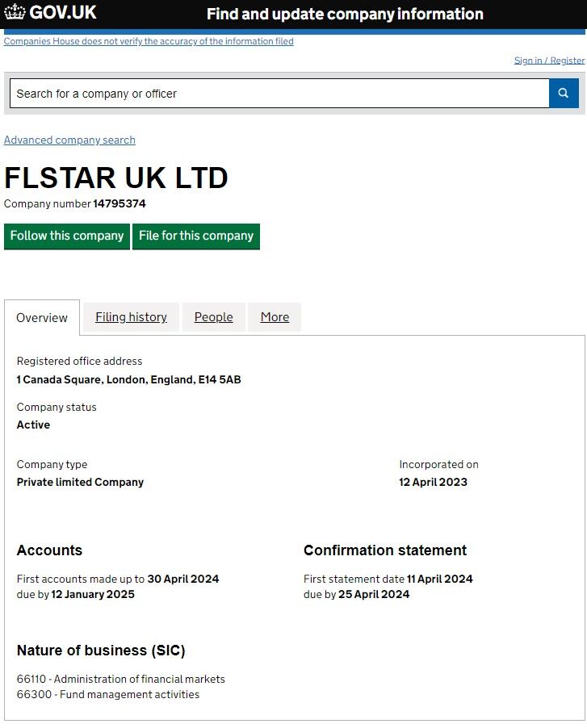Image resolution: width=587 pixels, height=728 pixels.
Task: Click the company number 14795374
Action: coord(119,204)
